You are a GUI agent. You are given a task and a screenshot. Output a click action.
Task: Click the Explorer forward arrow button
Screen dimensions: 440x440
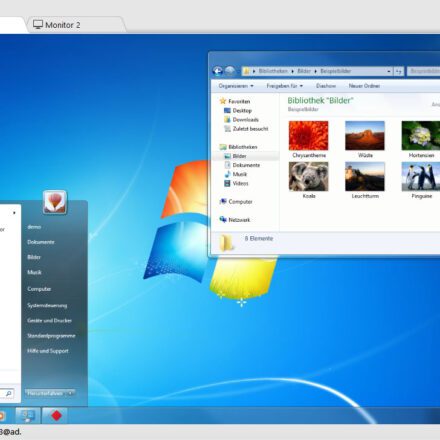pyautogui.click(x=230, y=71)
